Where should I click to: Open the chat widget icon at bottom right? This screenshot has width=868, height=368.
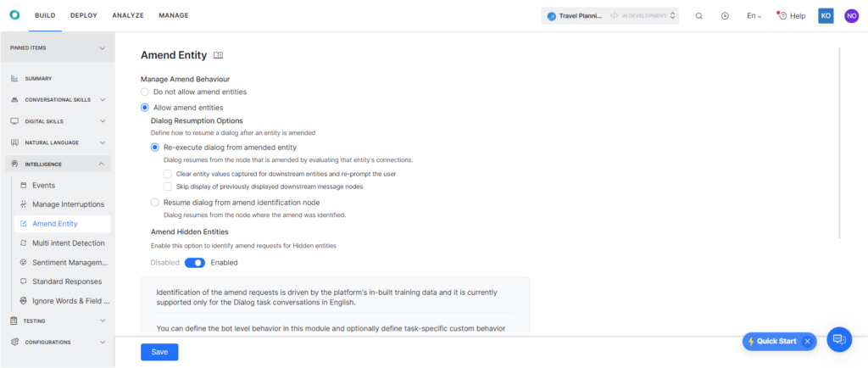click(839, 339)
